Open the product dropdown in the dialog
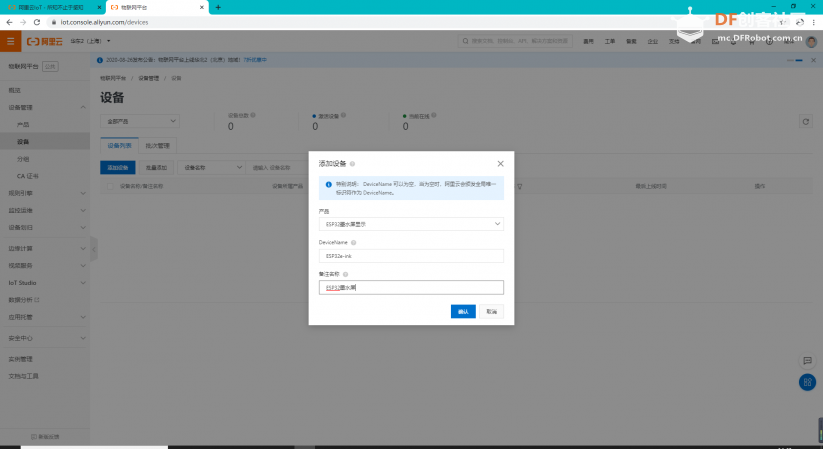The image size is (823, 449). (411, 224)
